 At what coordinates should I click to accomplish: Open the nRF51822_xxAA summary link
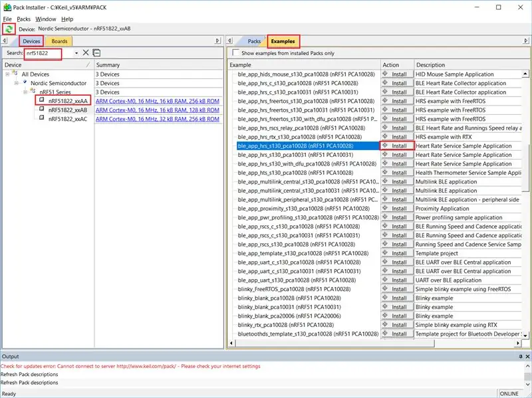pos(158,101)
